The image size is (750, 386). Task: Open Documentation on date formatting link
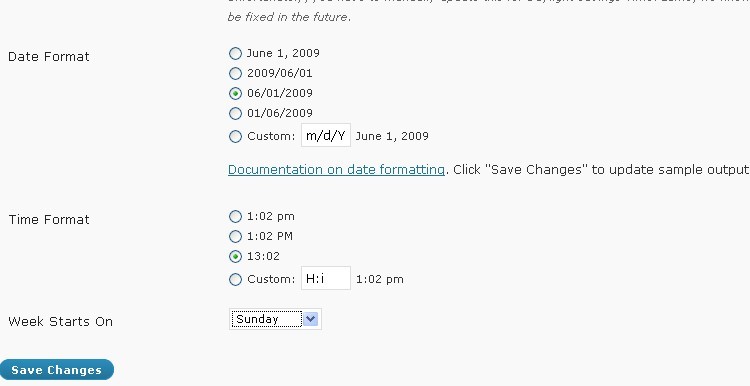336,170
